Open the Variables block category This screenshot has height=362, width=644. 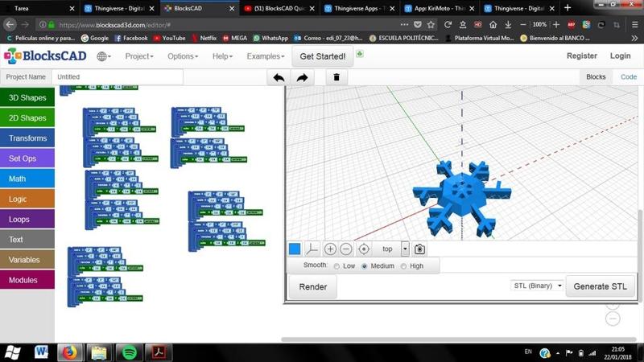27,260
